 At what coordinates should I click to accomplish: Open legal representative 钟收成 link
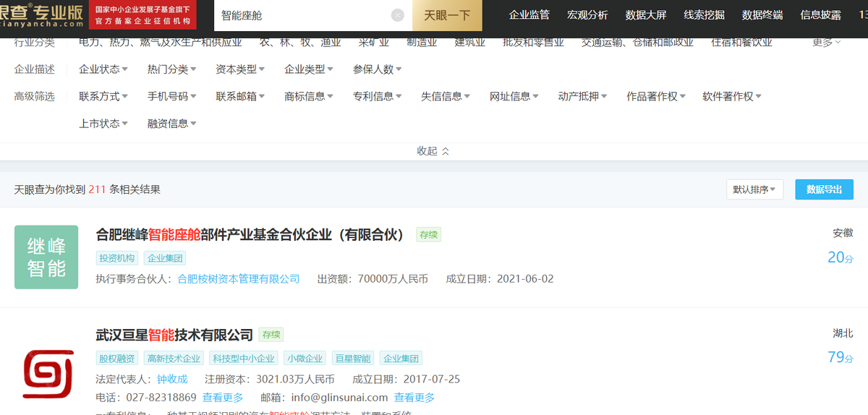point(172,379)
